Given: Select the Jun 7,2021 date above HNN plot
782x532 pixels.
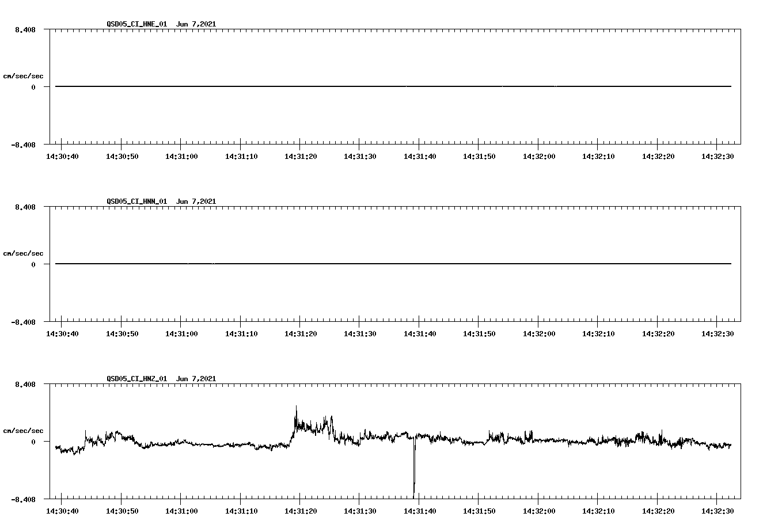Looking at the screenshot, I should (196, 202).
